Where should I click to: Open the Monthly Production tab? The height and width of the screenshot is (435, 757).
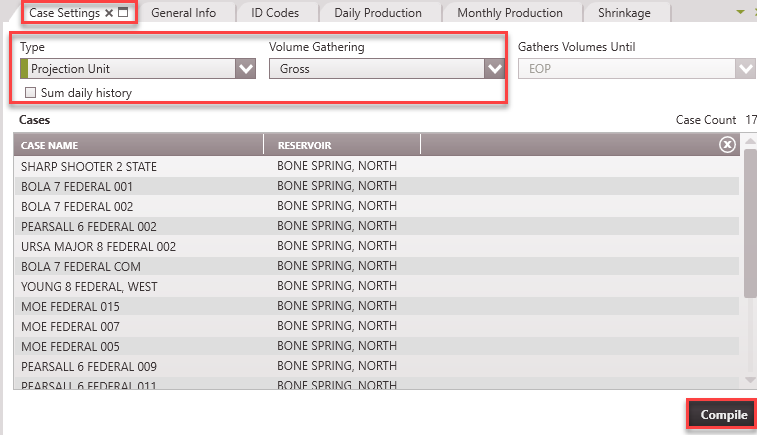[510, 13]
